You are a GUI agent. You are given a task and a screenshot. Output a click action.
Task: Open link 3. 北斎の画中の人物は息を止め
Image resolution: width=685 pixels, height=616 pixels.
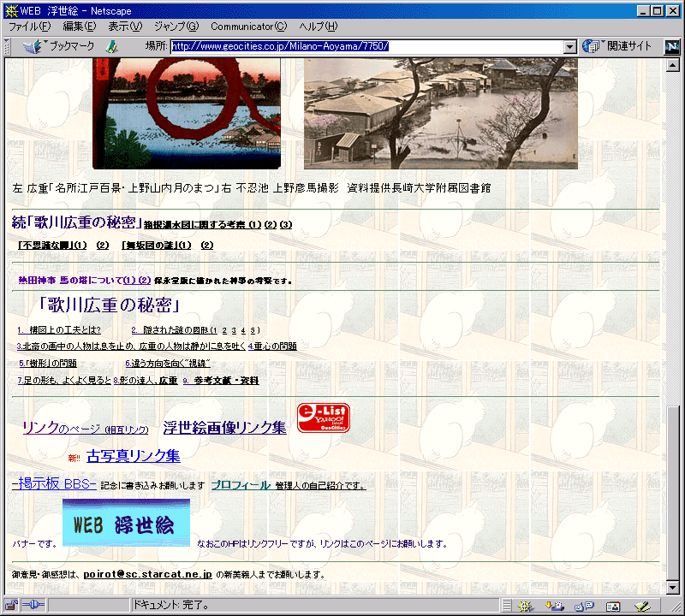131,346
